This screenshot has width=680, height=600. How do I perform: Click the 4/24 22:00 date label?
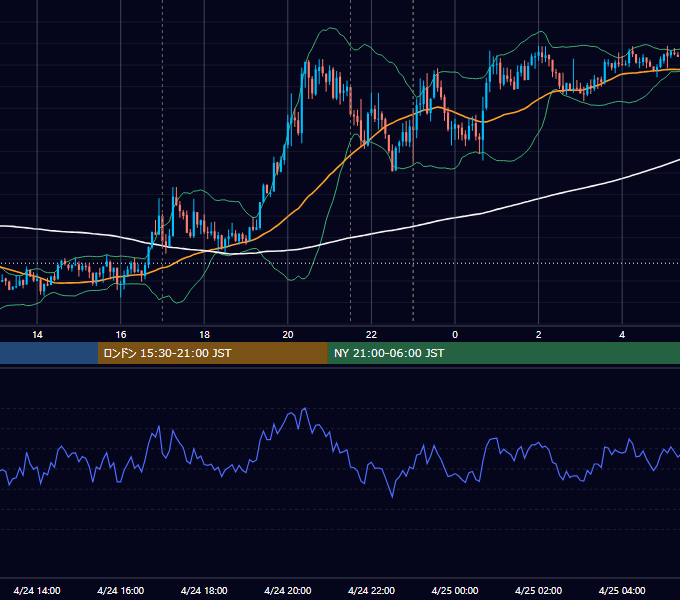(371, 590)
